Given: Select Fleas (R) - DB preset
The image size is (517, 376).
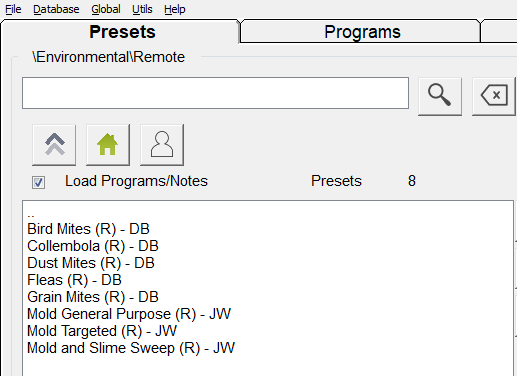Looking at the screenshot, I should coord(74,280).
